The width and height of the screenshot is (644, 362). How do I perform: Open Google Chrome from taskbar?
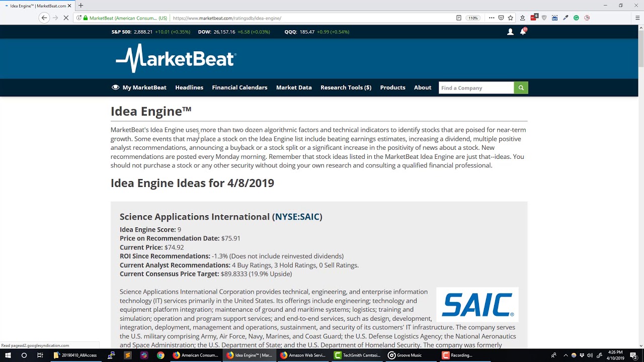pos(160,355)
